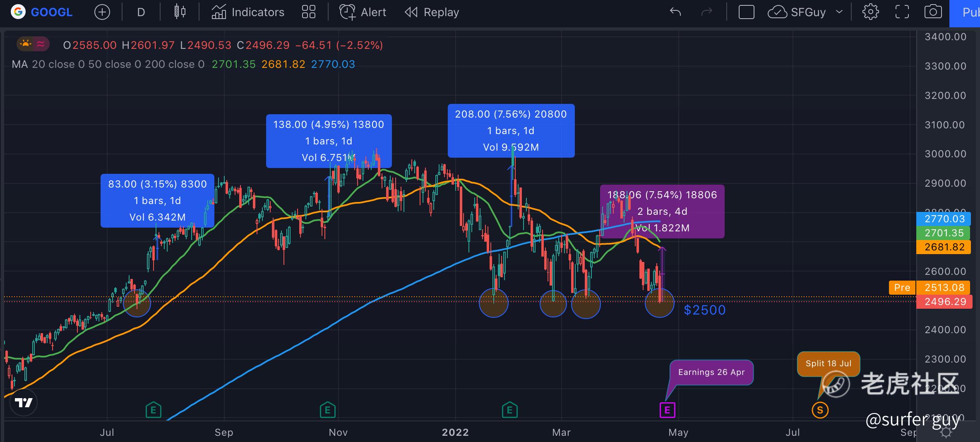The height and width of the screenshot is (442, 980).
Task: Open the GOOGL symbol search
Action: (41, 12)
